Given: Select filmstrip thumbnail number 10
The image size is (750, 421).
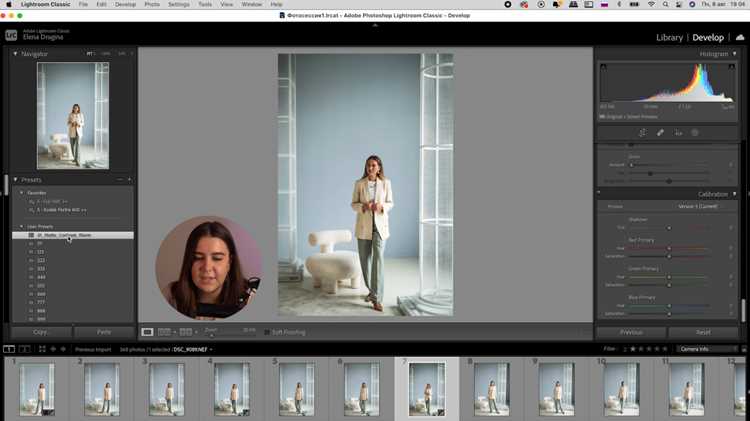Looking at the screenshot, I should (x=621, y=389).
